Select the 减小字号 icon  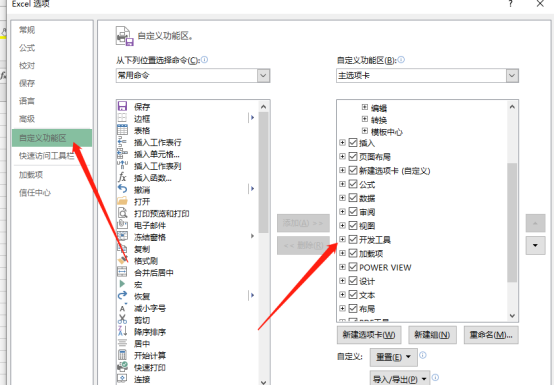click(x=122, y=308)
